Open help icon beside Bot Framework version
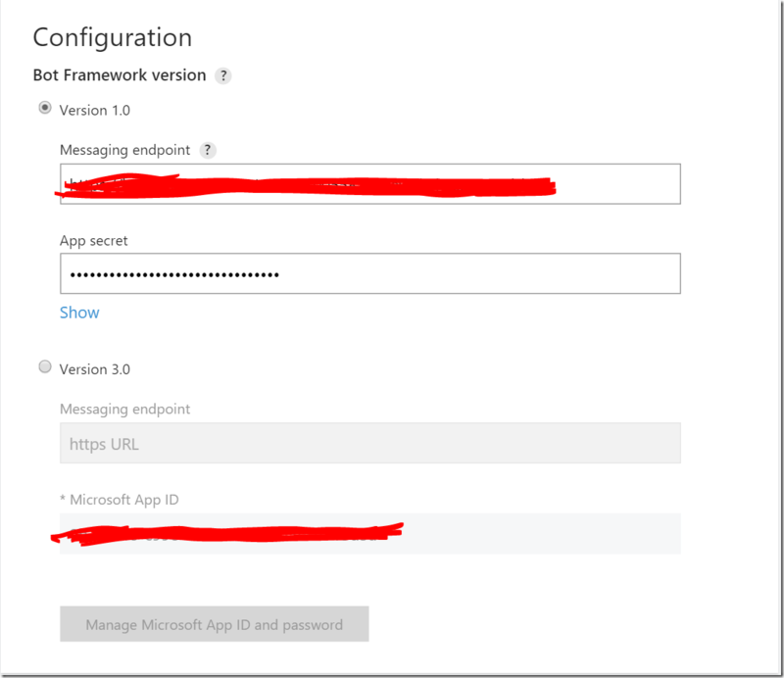Screen dimensions: 784x678 click(x=223, y=76)
